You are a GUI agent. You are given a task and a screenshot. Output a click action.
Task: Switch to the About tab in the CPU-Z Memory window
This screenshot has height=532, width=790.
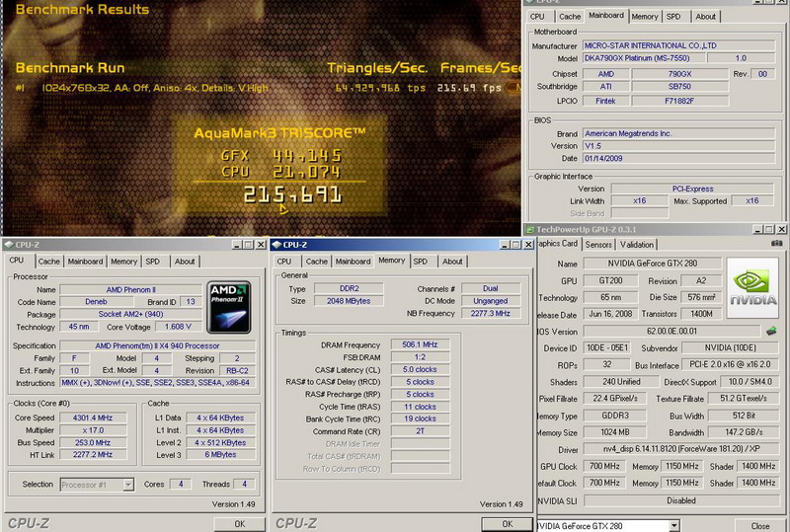pos(452,262)
